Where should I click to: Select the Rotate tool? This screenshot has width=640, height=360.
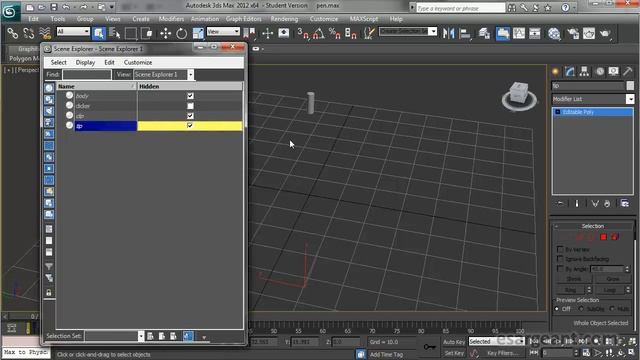pyautogui.click(x=182, y=33)
